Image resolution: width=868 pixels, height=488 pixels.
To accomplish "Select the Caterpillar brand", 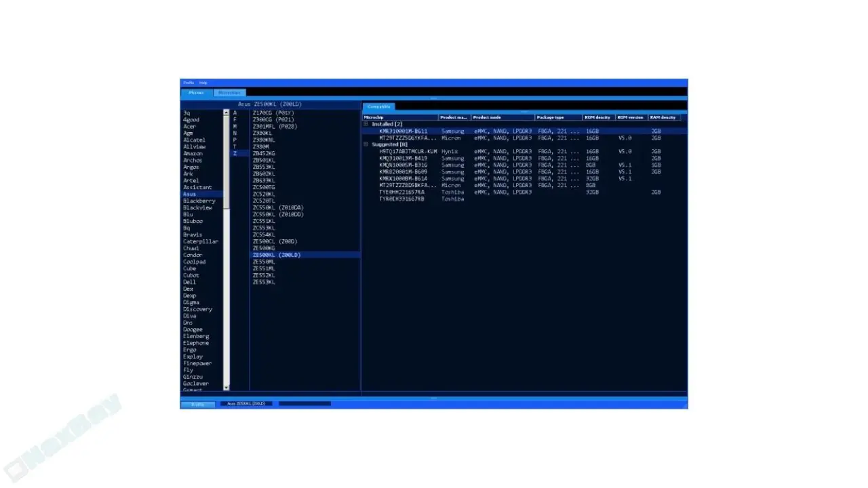I will 202,241.
